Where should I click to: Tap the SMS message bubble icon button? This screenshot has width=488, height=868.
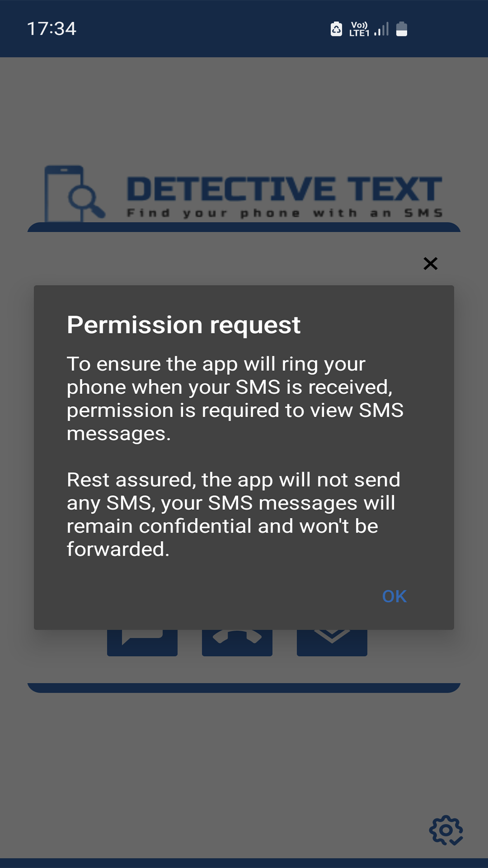[x=142, y=642]
